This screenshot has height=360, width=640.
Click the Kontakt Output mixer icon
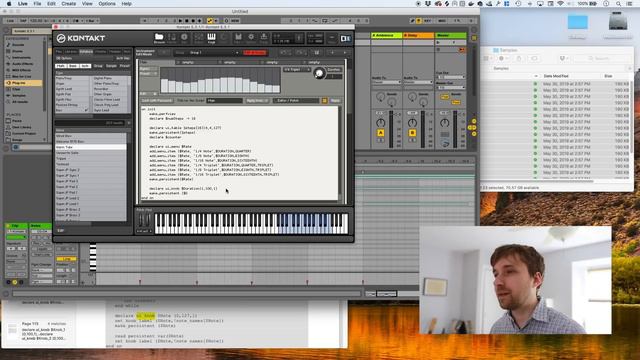(198, 38)
